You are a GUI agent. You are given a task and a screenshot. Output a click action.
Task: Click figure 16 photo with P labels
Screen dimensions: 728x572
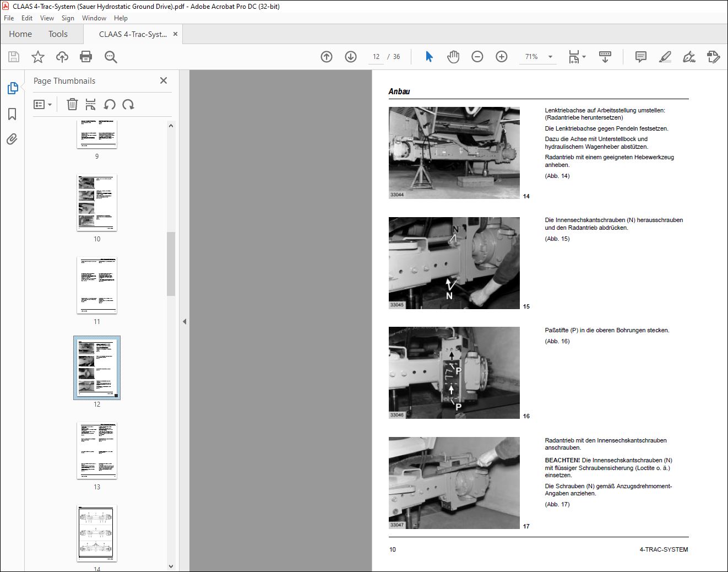(x=454, y=373)
